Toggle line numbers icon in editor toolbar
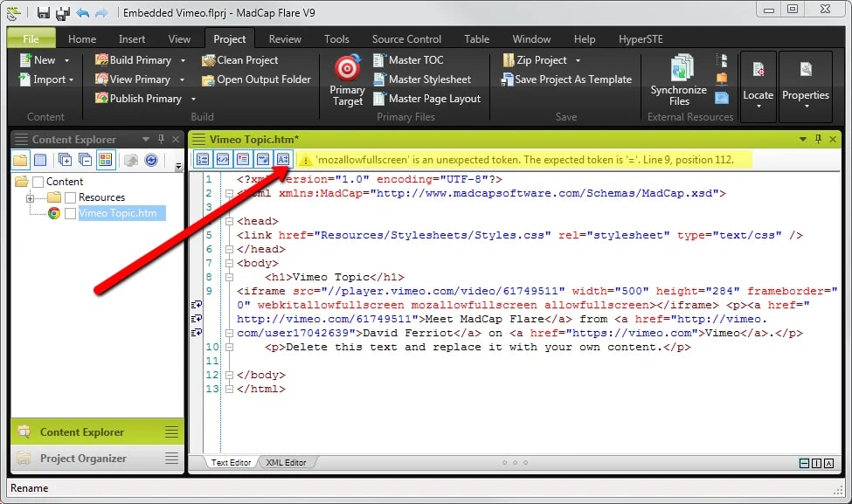Image resolution: width=852 pixels, height=504 pixels. click(202, 159)
